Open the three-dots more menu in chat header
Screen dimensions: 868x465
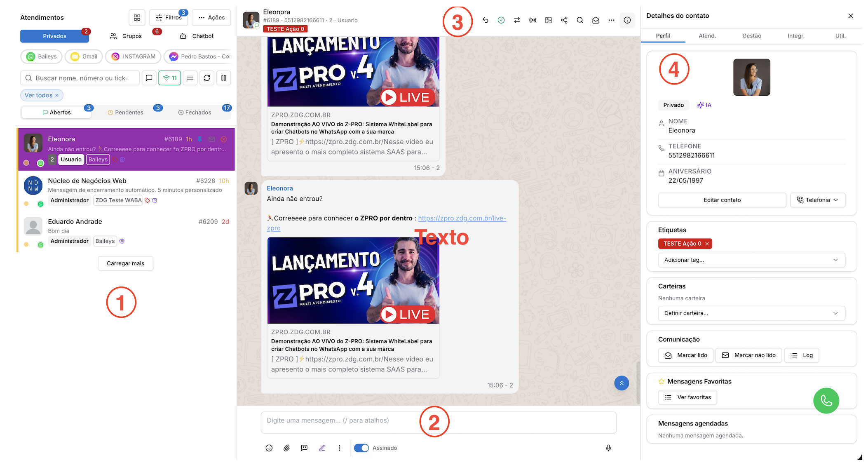coord(611,20)
